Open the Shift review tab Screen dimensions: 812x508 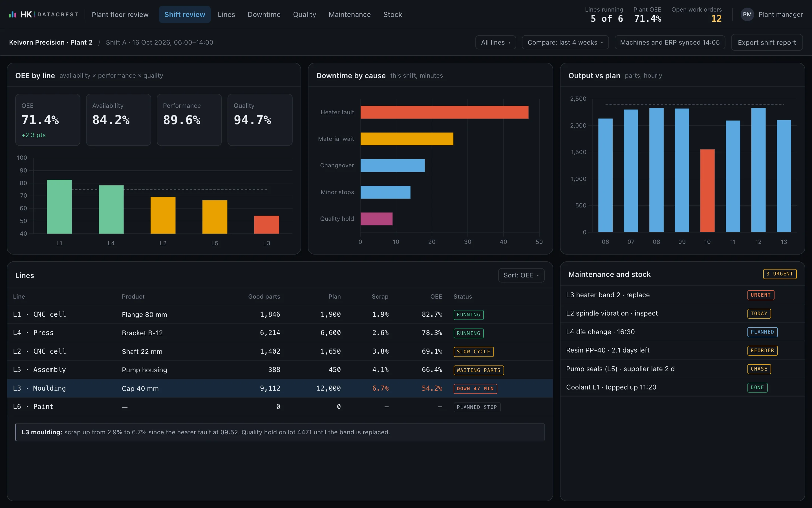coord(185,14)
